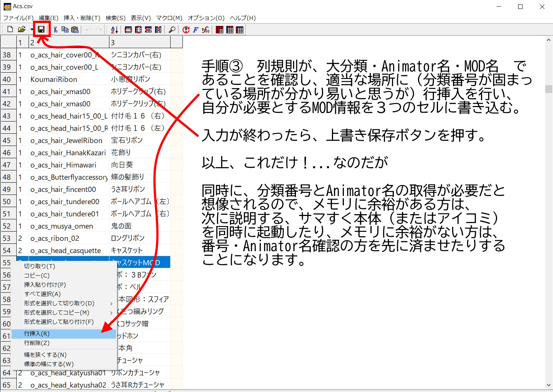553x392 pixels.
Task: Open the ヘルプ(H) menu
Action: [x=243, y=18]
